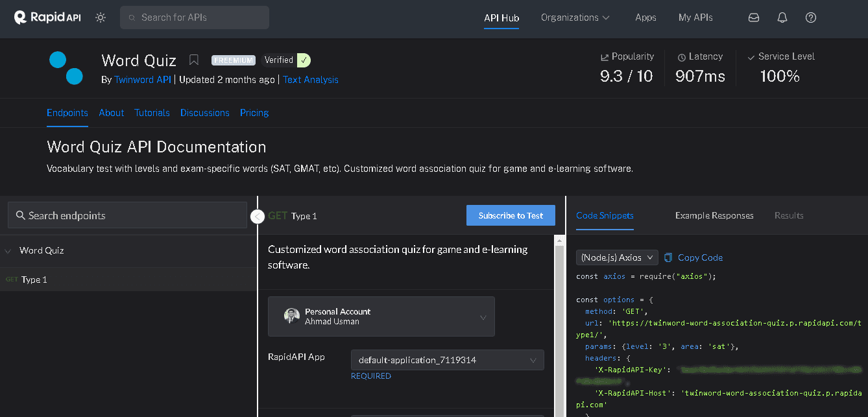The height and width of the screenshot is (417, 868).
Task: Click the Service Level check icon
Action: [751, 57]
